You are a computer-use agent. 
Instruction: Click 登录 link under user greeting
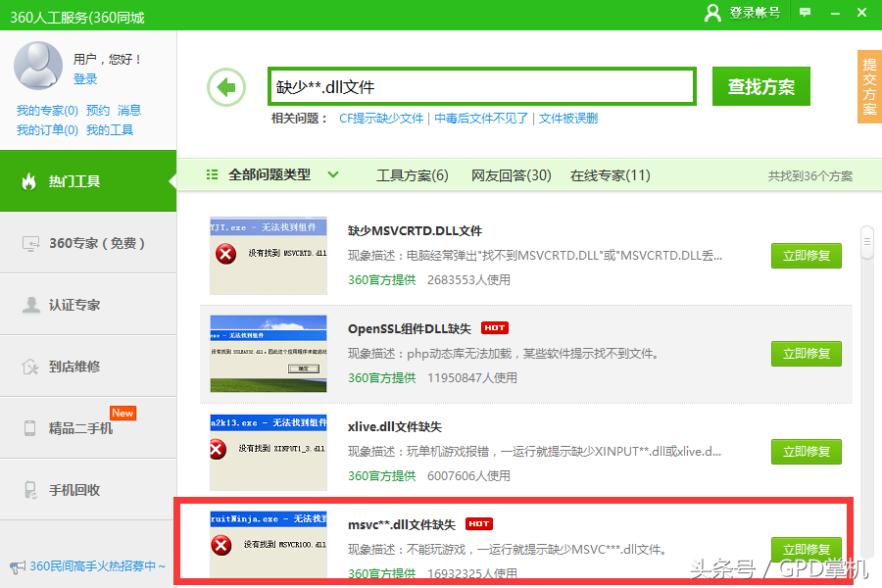85,78
